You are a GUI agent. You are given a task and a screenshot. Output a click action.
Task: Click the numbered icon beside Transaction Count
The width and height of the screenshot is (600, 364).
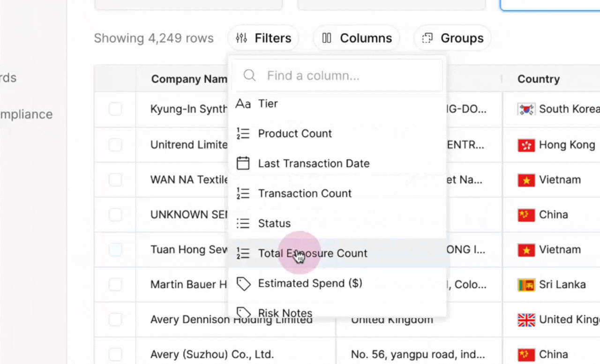point(243,193)
